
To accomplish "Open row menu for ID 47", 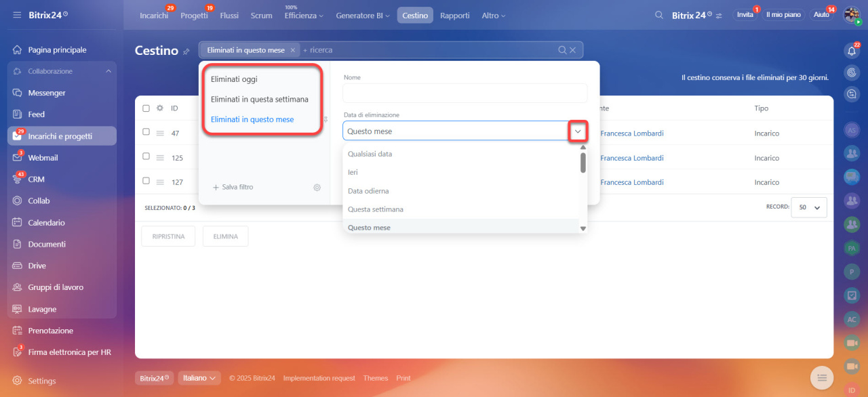I will pos(160,133).
